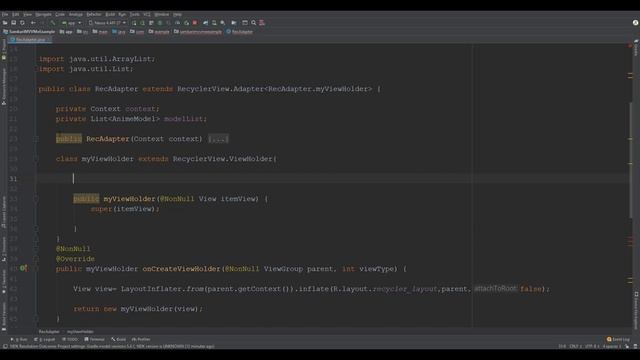The image size is (640, 360).
Task: Expand the folded RecAdapter constructor body
Action: point(218,139)
